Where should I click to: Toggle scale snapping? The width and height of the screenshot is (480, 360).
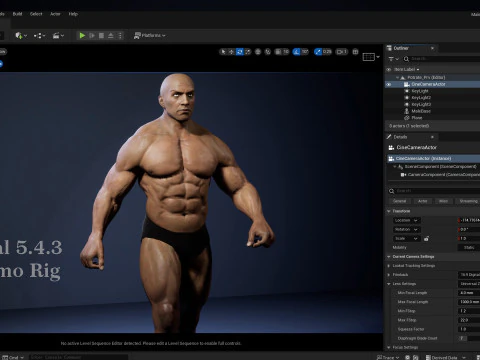(318, 52)
